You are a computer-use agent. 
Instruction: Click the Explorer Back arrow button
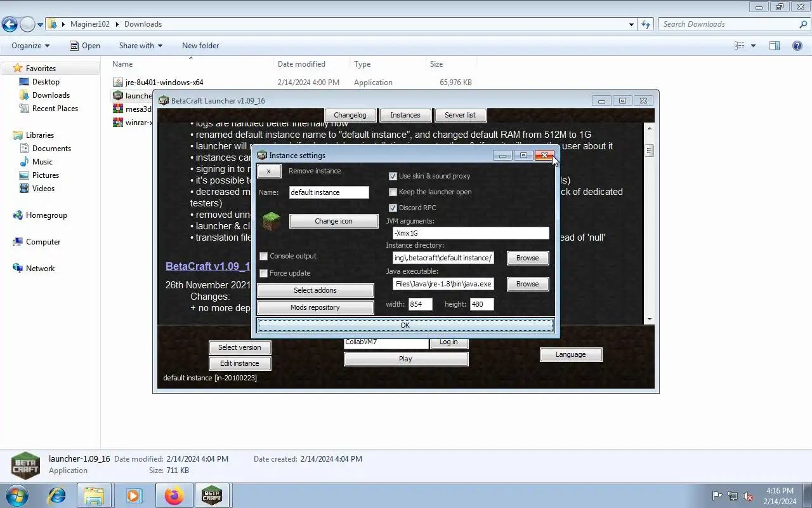pyautogui.click(x=10, y=24)
